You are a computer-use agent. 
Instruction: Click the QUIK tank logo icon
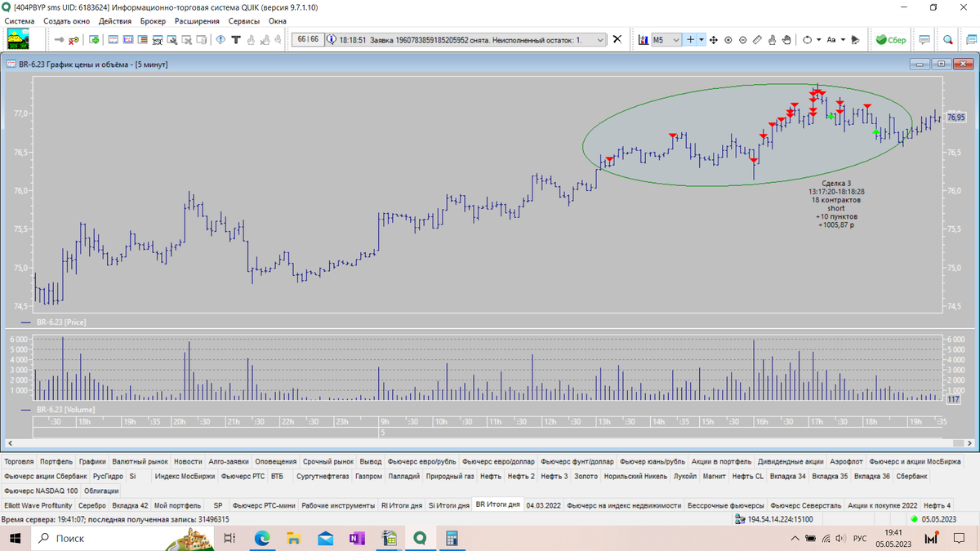pos(18,39)
